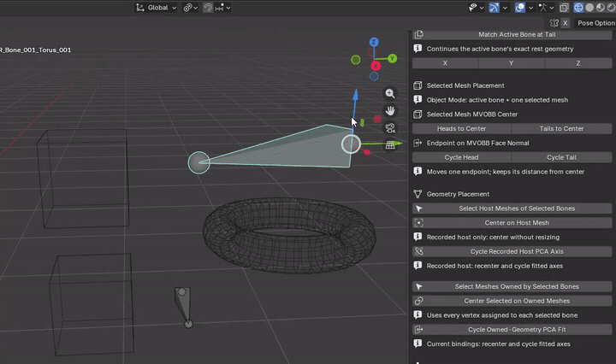Click the Match Active Bone at Tail icon

tap(418, 34)
